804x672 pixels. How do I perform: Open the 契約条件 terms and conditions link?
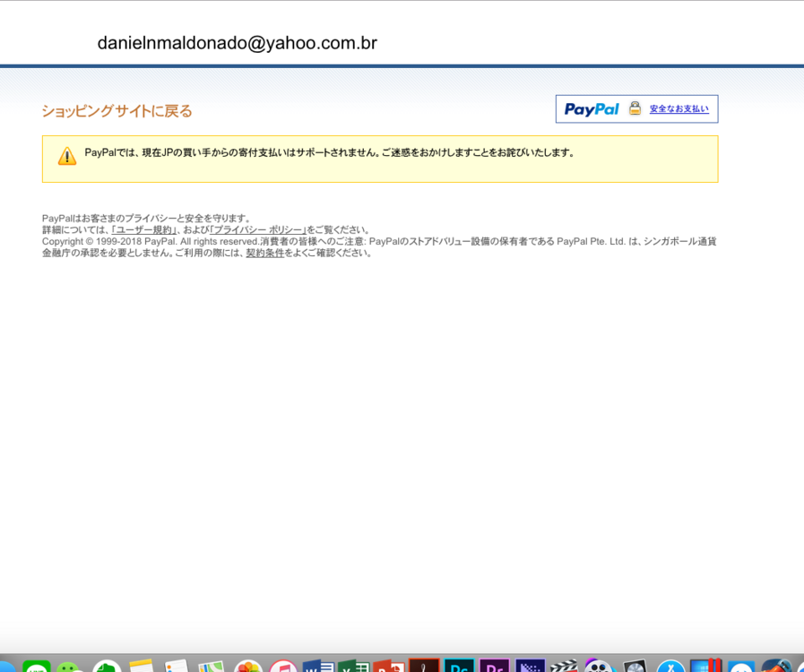pyautogui.click(x=264, y=254)
